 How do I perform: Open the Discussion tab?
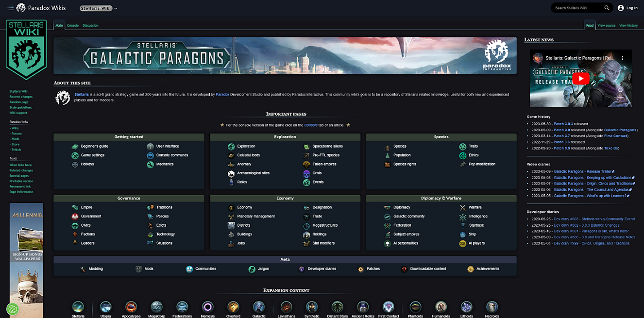click(x=90, y=25)
